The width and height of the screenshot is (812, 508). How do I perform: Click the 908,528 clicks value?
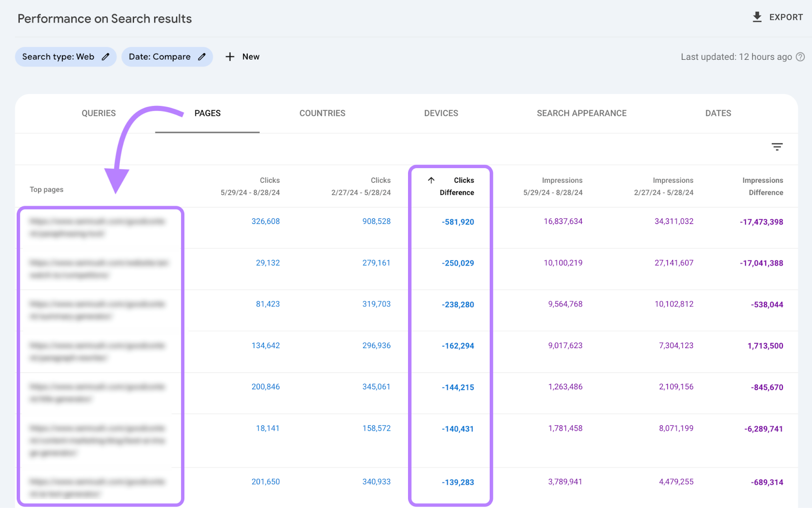coord(377,221)
